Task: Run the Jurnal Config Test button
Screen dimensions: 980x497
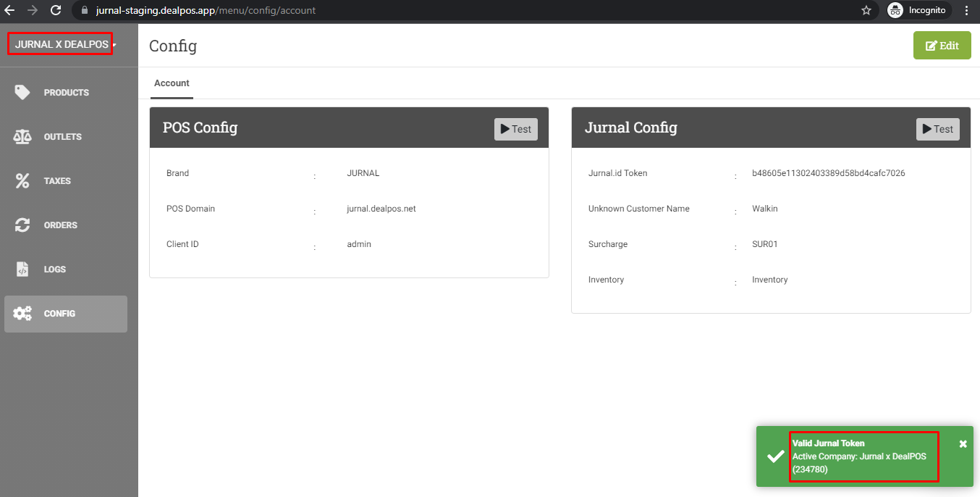Action: pos(937,129)
